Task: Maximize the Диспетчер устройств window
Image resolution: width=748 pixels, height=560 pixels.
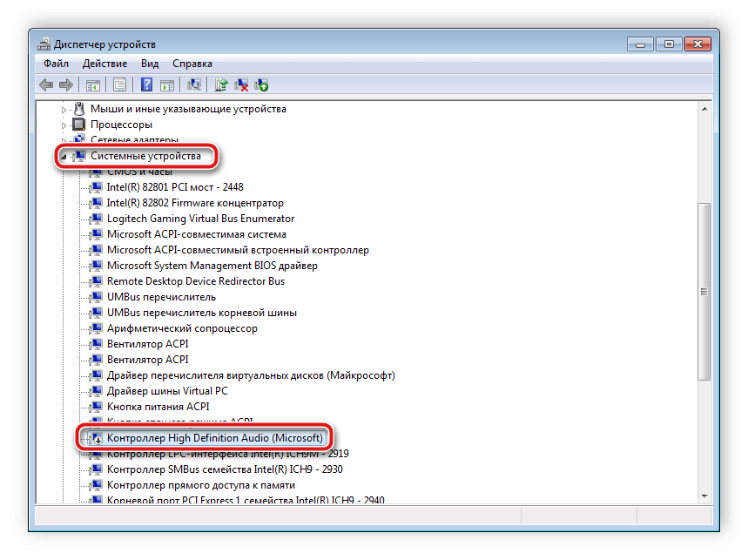Action: (669, 44)
